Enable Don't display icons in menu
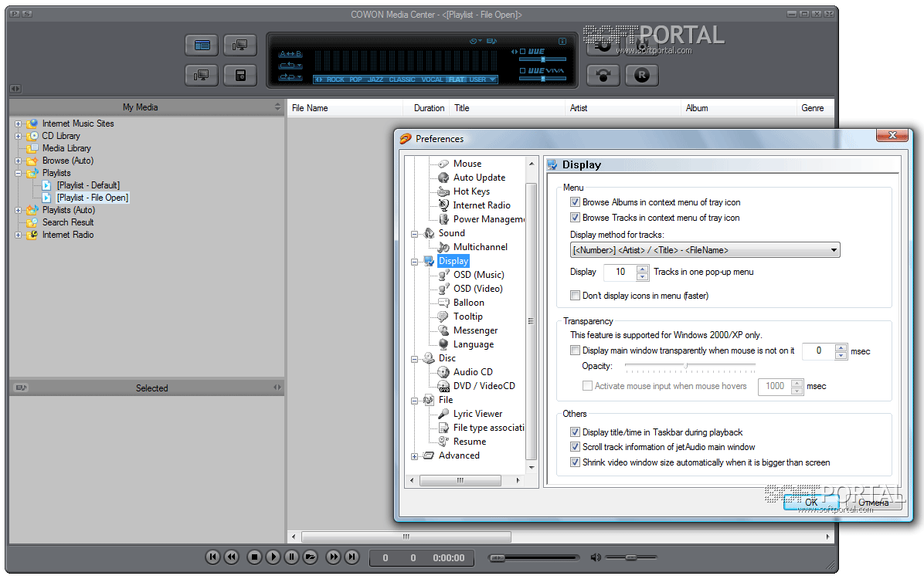924x579 pixels. click(575, 296)
